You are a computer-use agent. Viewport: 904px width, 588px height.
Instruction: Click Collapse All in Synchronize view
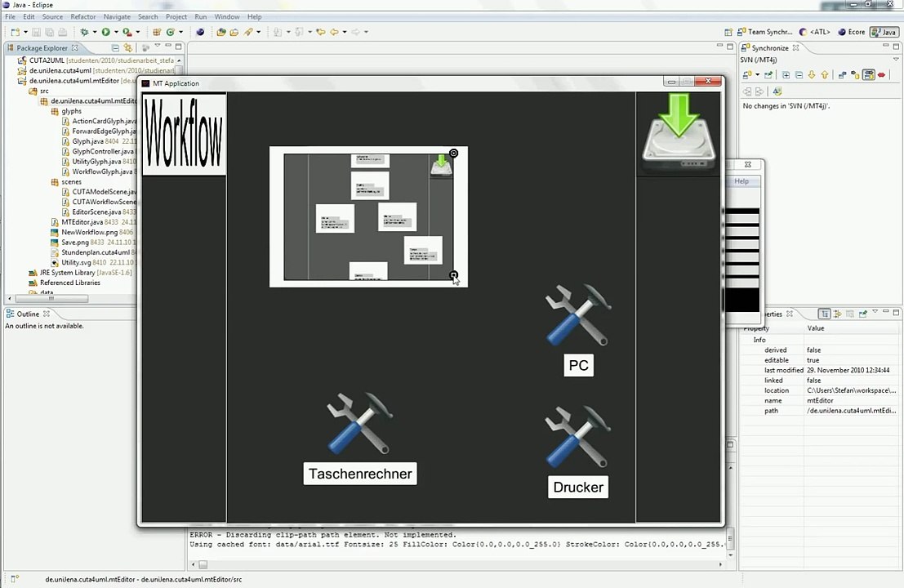tap(799, 75)
